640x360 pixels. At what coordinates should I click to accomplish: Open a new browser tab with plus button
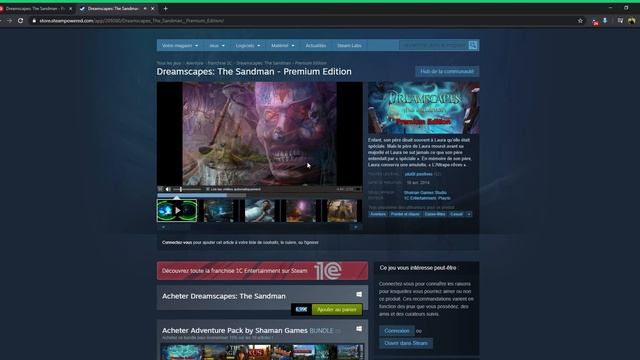pyautogui.click(x=165, y=9)
